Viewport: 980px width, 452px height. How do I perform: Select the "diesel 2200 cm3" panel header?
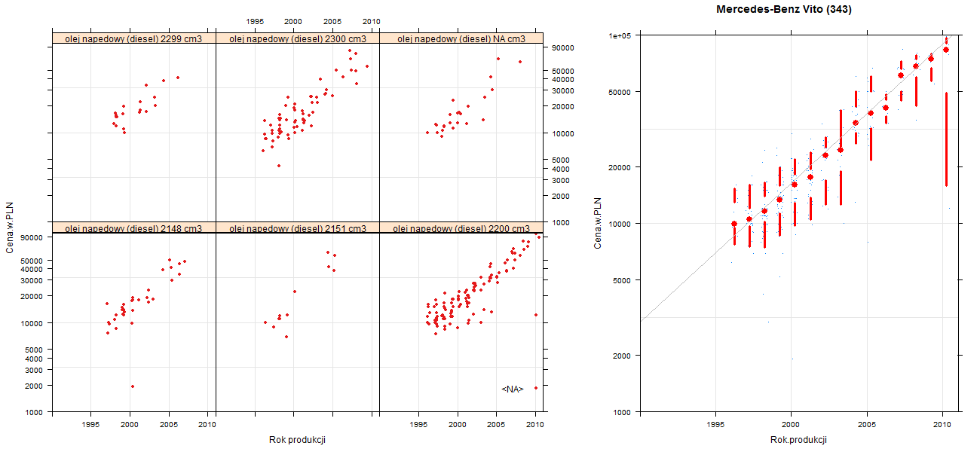pos(461,228)
